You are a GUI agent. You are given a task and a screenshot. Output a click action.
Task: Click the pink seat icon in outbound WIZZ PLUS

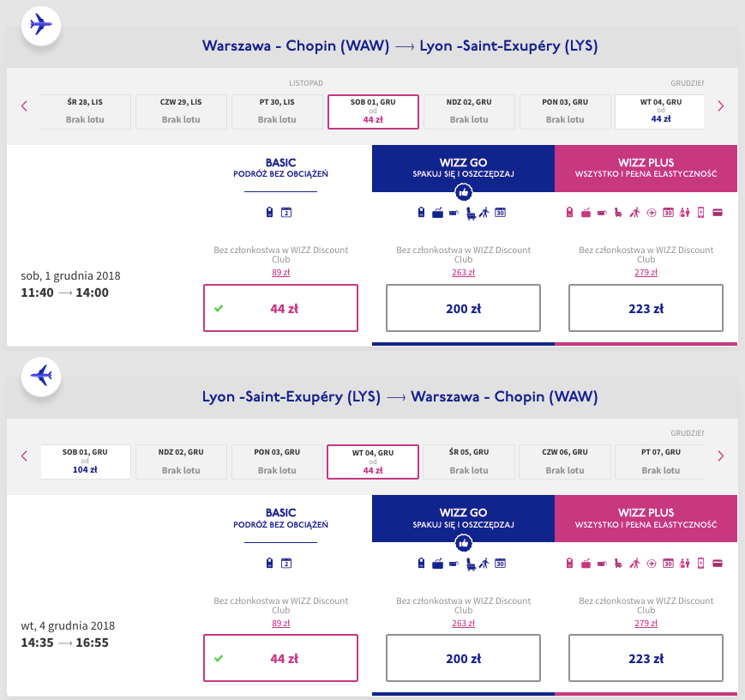pos(618,213)
